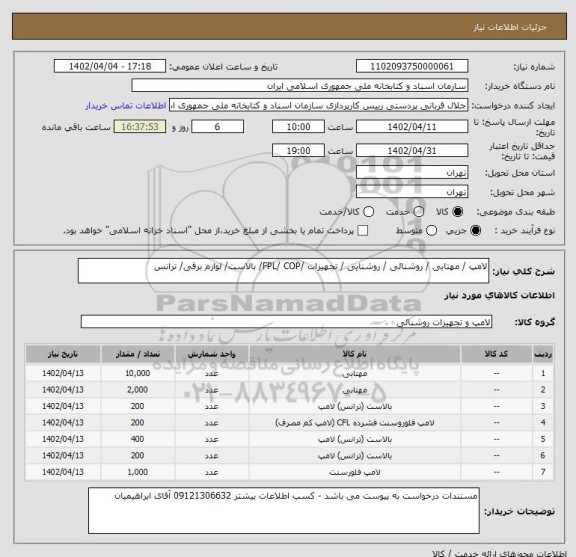Click the deadline time field 10:00
The width and height of the screenshot is (576, 557).
point(298,127)
